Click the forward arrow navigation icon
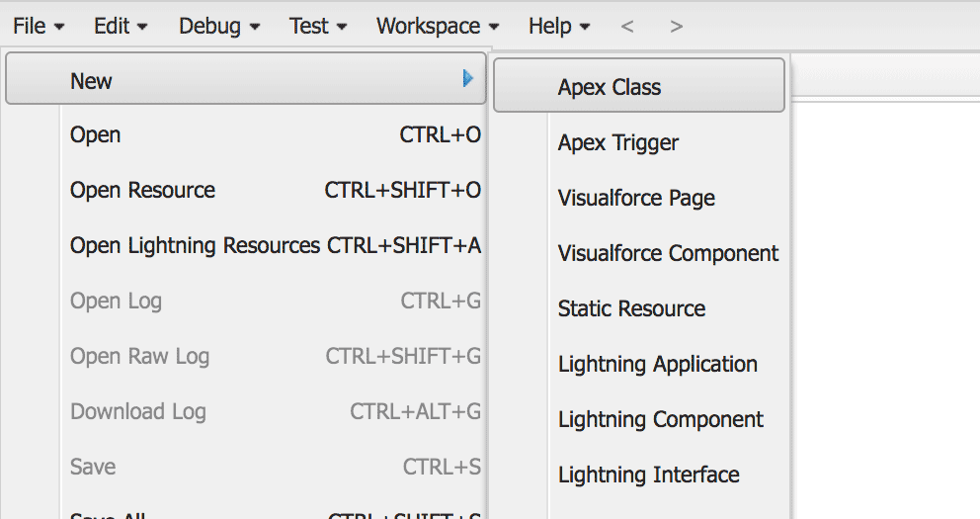The height and width of the screenshot is (519, 980). click(676, 27)
